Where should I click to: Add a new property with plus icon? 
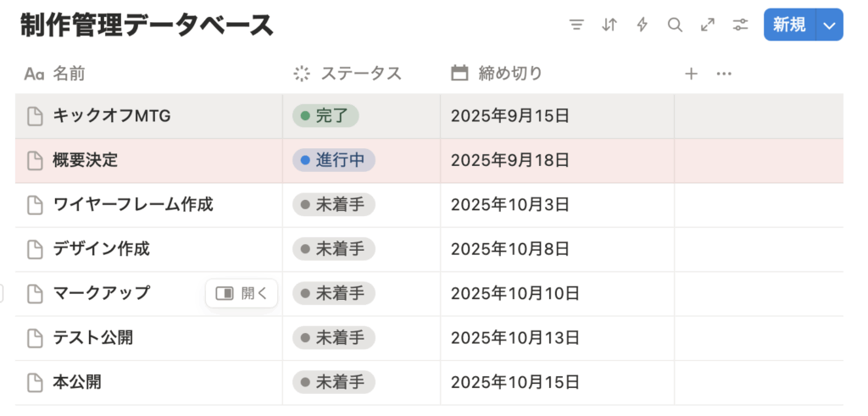click(691, 74)
